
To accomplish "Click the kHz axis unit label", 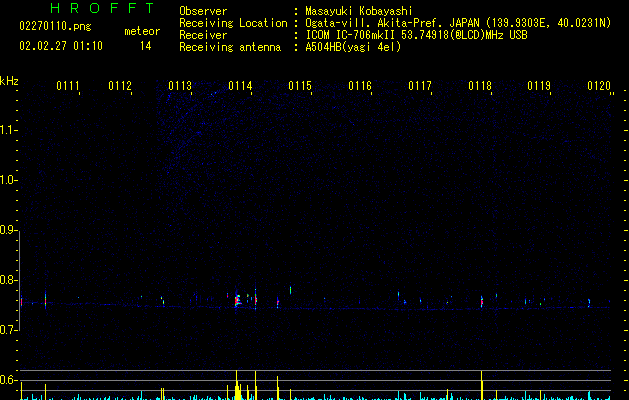I will click(9, 81).
